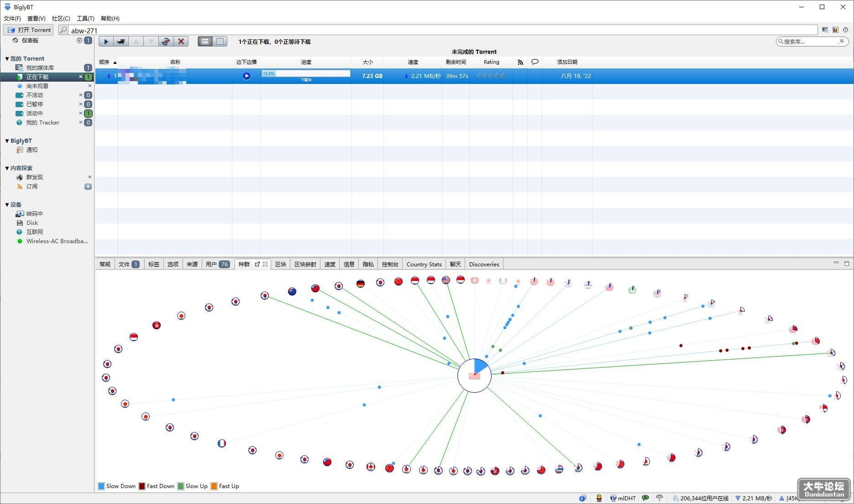Click the 打开 Torrent button
This screenshot has height=504, width=854.
29,30
